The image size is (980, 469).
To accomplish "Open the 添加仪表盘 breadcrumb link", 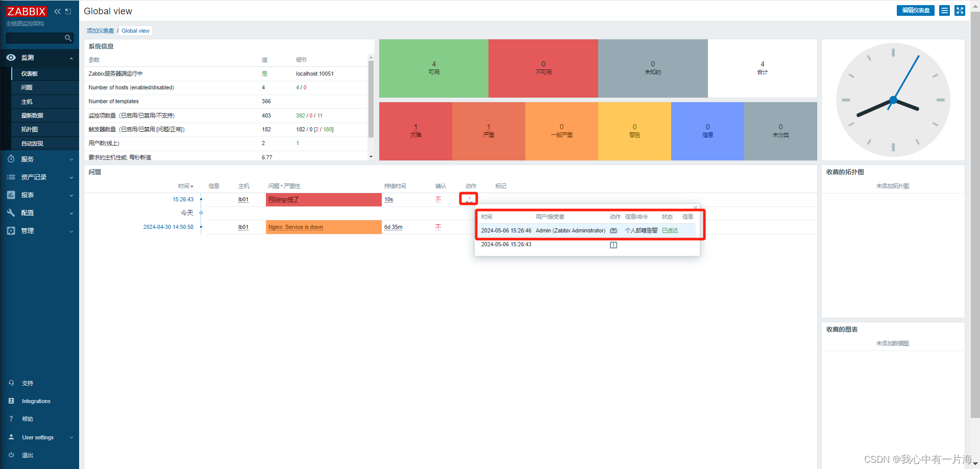I will [x=100, y=31].
